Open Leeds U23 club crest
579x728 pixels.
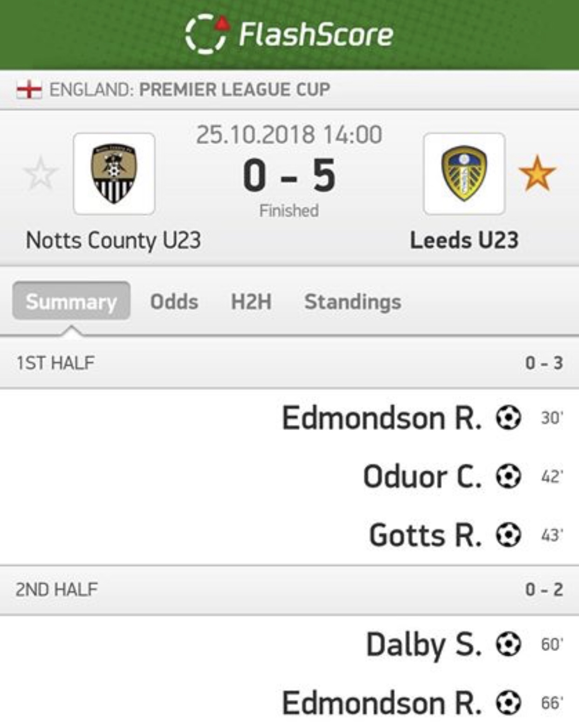click(x=464, y=174)
